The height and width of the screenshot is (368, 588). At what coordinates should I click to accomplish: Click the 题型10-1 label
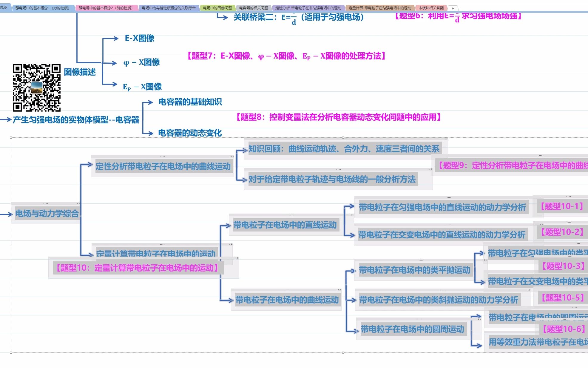pyautogui.click(x=562, y=206)
